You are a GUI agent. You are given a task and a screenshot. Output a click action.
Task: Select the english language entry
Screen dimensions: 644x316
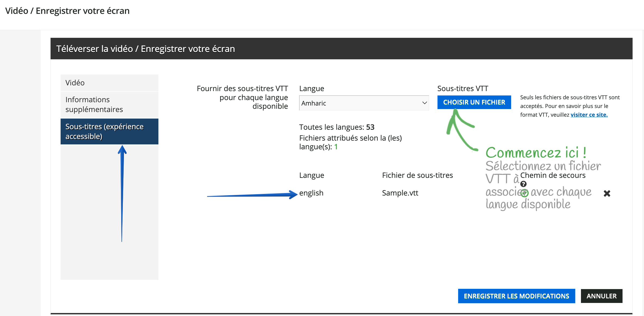311,193
